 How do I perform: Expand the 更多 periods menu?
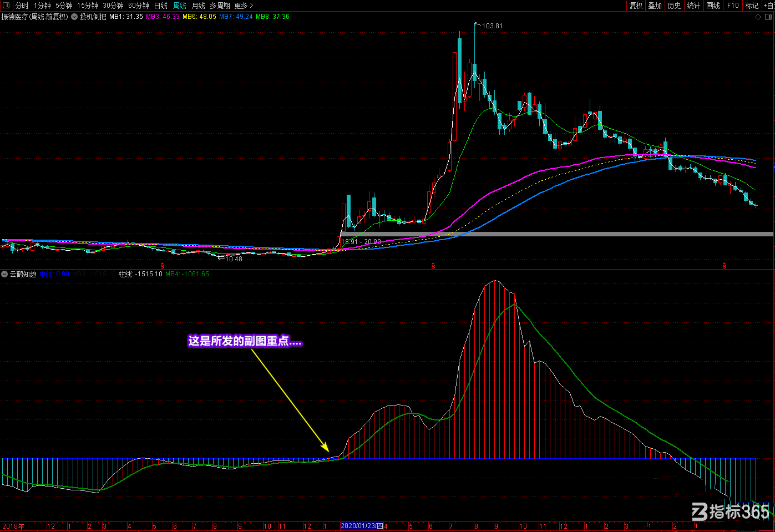[244, 6]
